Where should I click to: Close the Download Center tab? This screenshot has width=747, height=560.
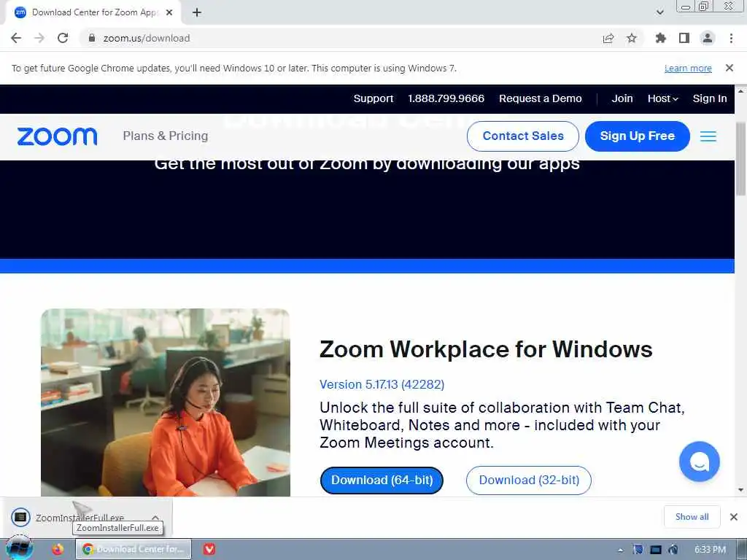pyautogui.click(x=169, y=12)
